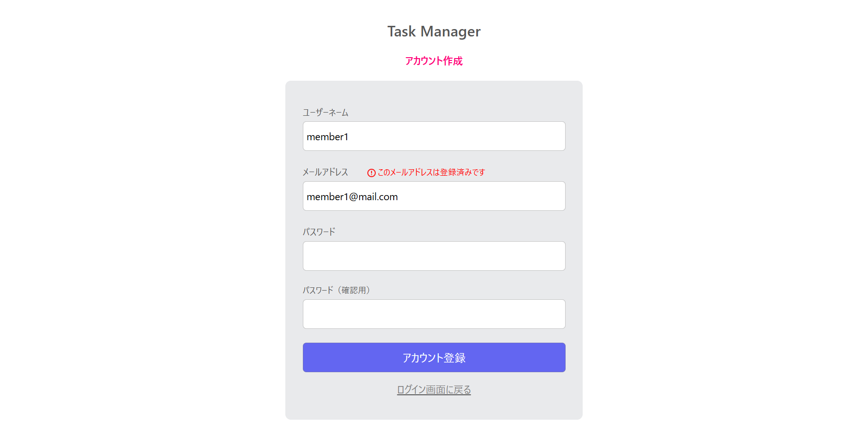
Task: Click the member1@mail.com text in email field
Action: click(352, 197)
